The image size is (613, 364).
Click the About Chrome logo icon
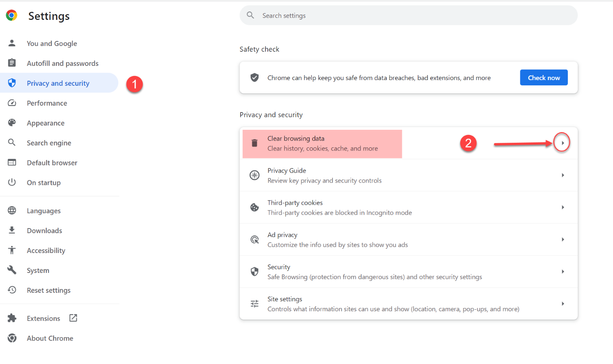[12, 338]
